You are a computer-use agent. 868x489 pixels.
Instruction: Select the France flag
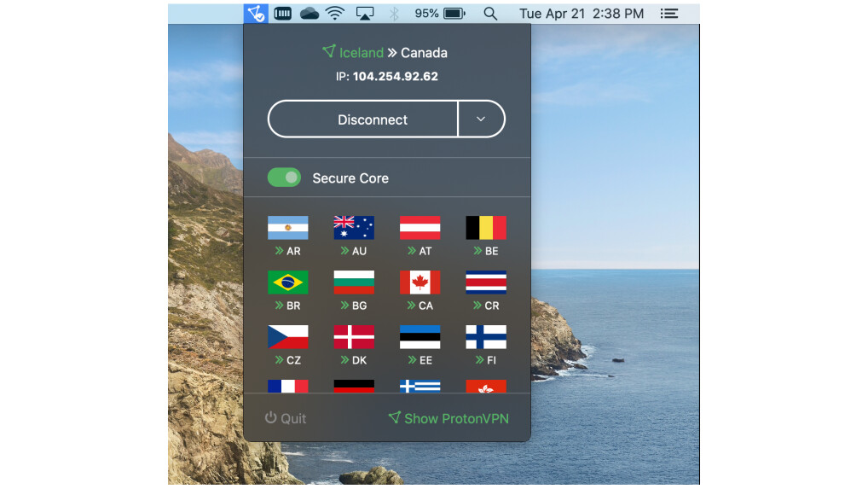click(288, 386)
